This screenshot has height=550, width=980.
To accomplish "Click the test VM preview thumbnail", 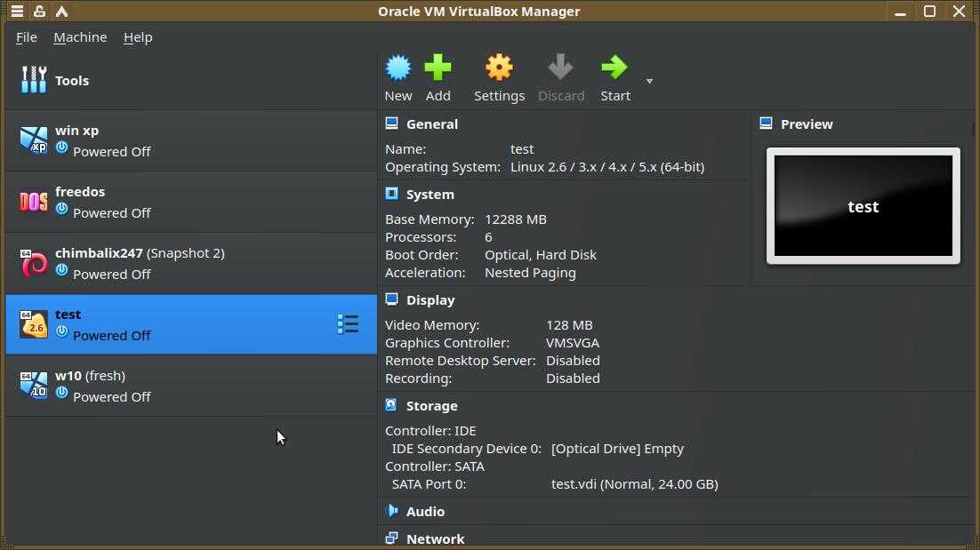I will (864, 206).
